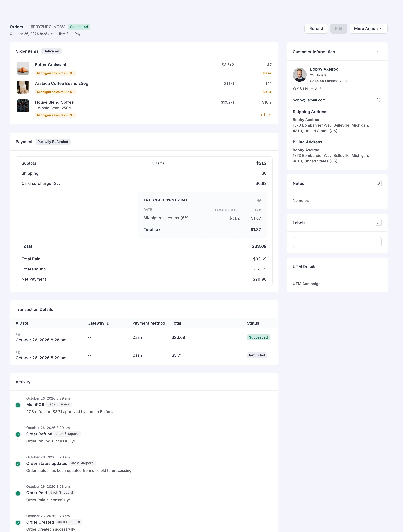Click the House Blend Coffee product thumbnail
403x532 pixels.
pyautogui.click(x=23, y=106)
